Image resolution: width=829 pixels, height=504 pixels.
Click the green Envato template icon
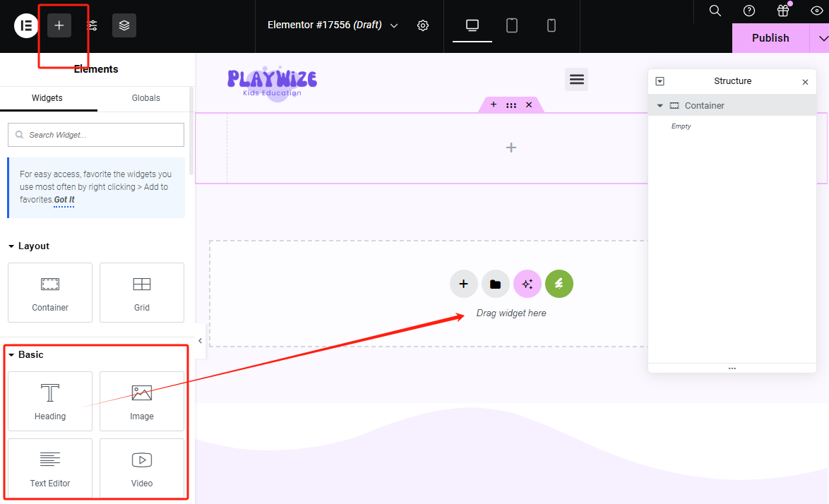559,284
